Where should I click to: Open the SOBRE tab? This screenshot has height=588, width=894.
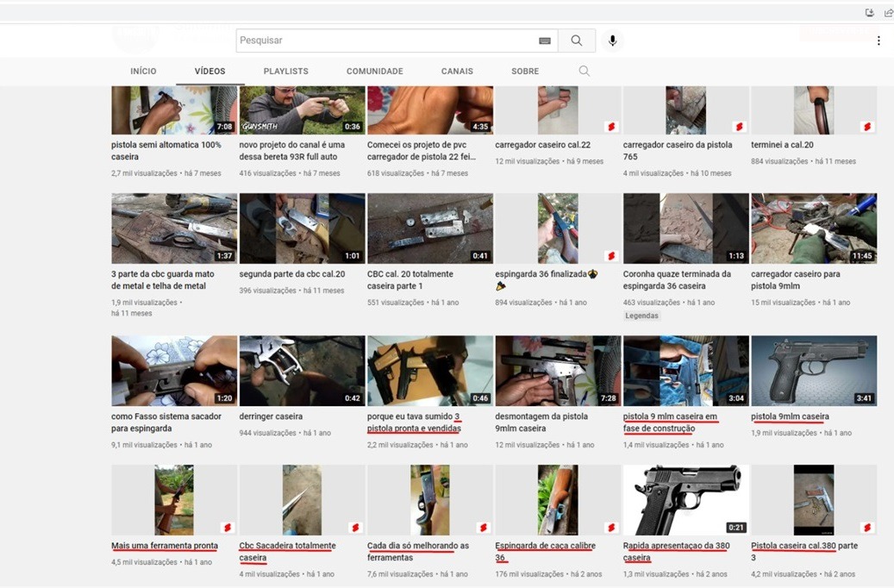524,72
